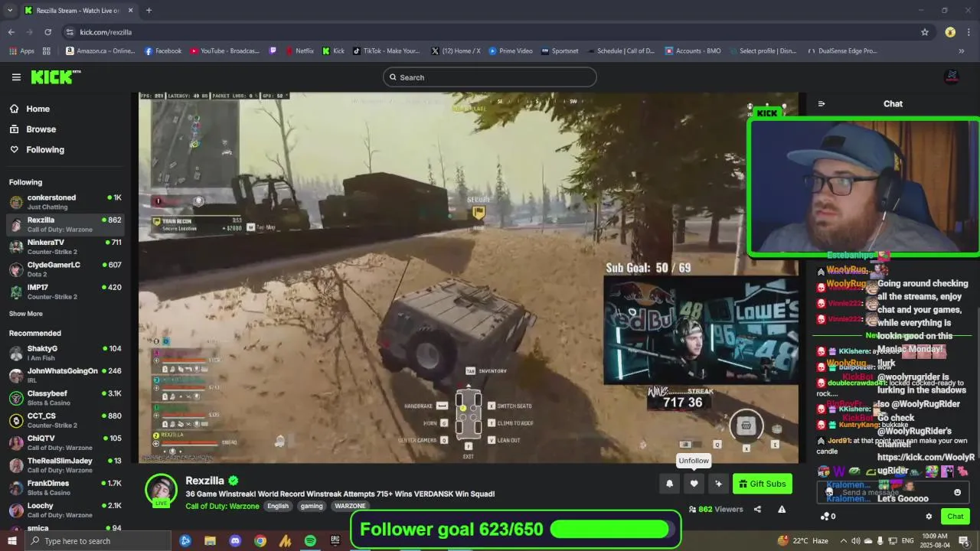The image size is (980, 551).
Task: Open the Netflix bookmark
Action: [299, 51]
